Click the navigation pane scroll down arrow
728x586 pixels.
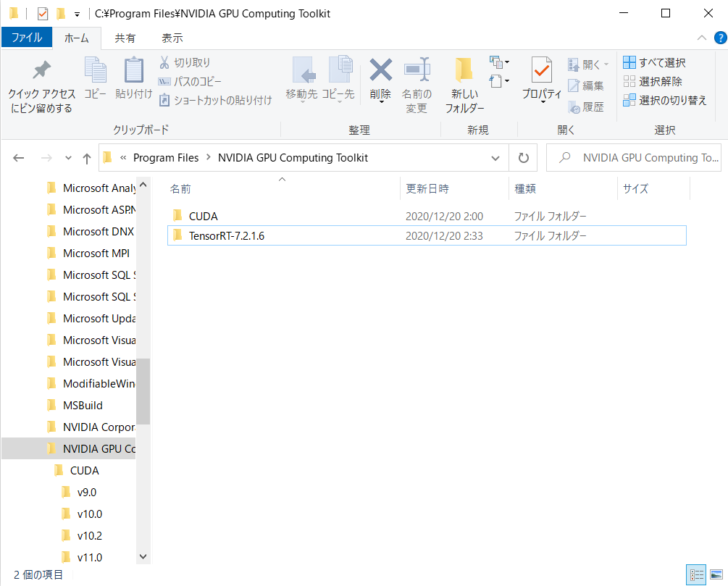(143, 556)
